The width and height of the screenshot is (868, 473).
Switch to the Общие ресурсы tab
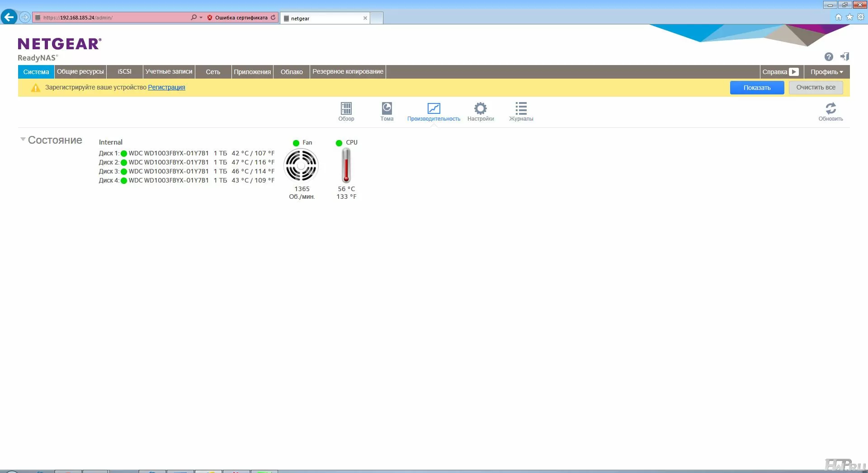coord(80,72)
